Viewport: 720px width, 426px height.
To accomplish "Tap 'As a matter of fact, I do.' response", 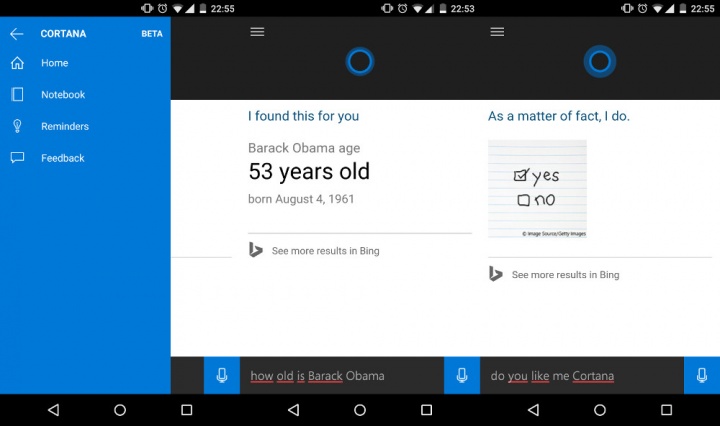I will pos(559,116).
